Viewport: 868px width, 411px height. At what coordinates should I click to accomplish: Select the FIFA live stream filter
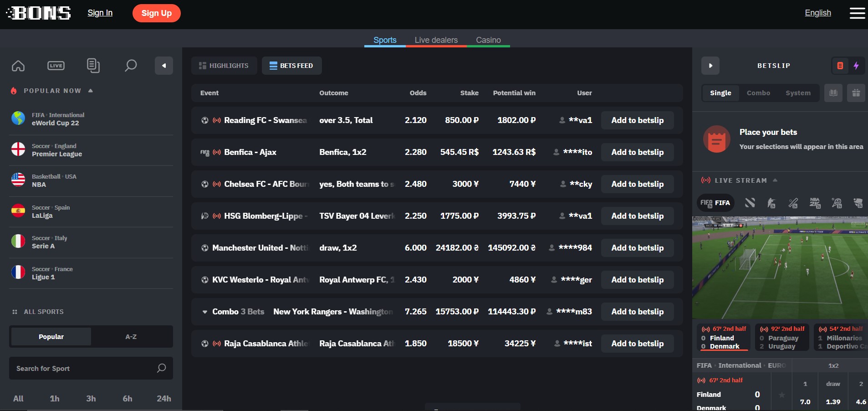715,203
